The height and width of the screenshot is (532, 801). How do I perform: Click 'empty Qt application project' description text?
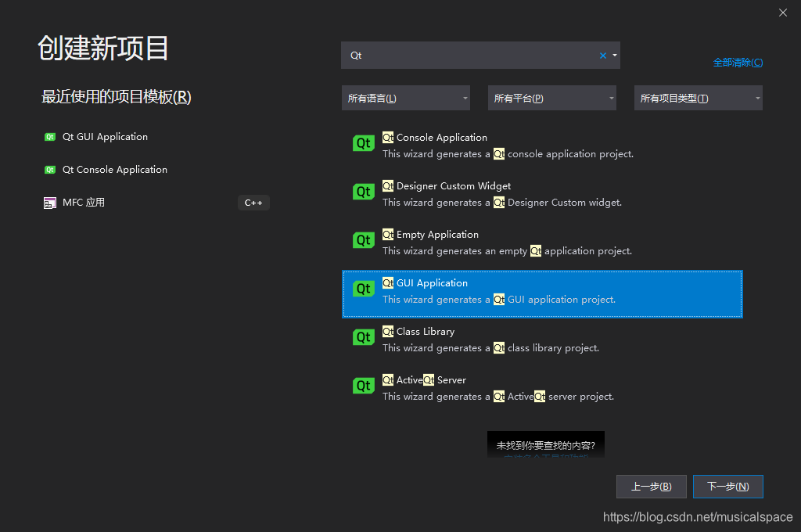pos(507,251)
